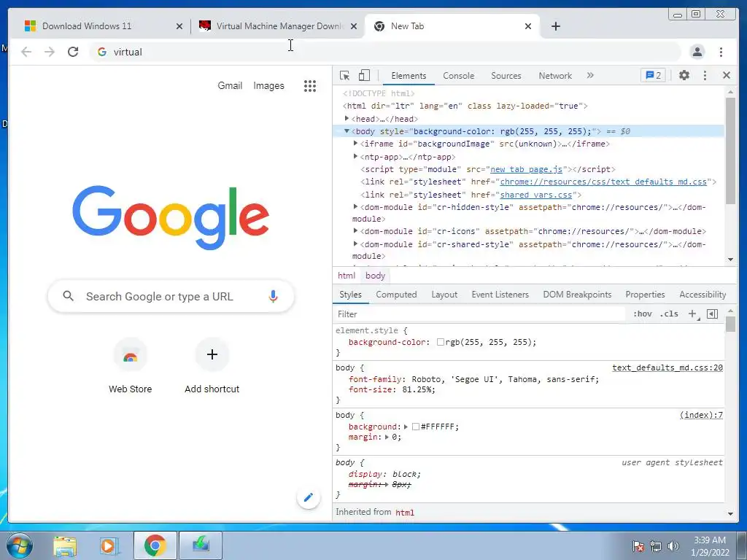Expand the cr-icons dom-module node

coord(355,230)
